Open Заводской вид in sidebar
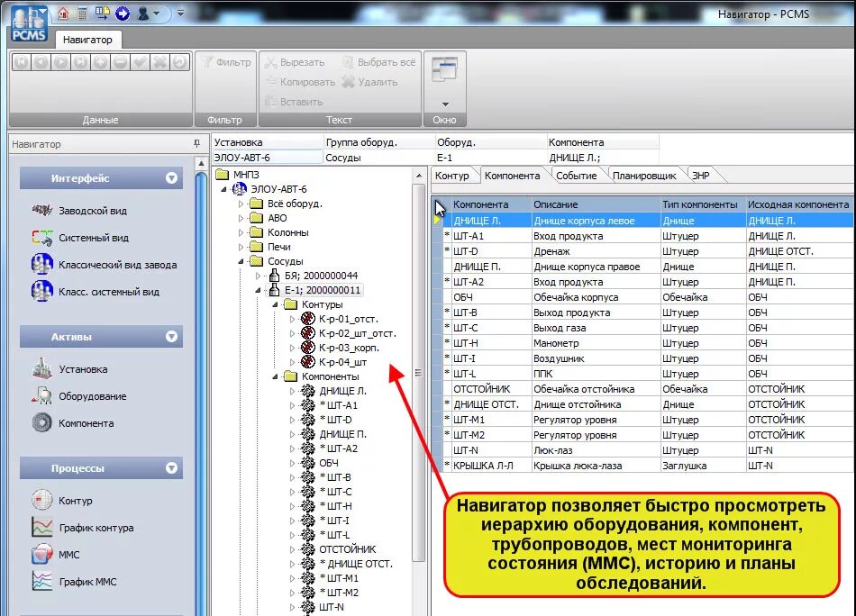This screenshot has height=616, width=856. click(x=79, y=211)
